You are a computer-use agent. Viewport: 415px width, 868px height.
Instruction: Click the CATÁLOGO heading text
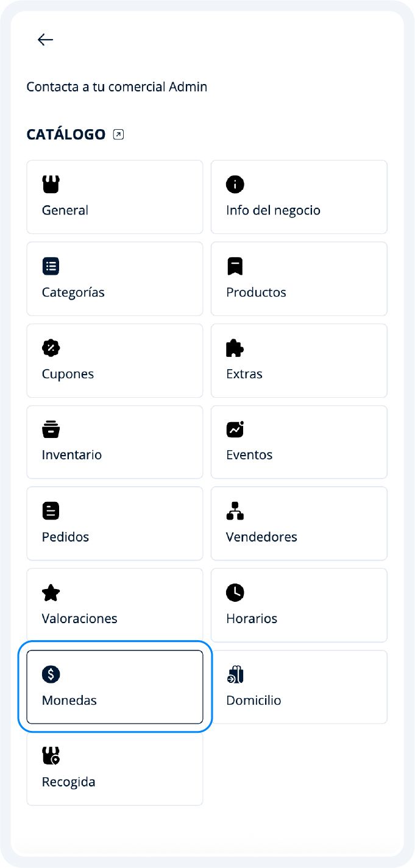point(66,135)
